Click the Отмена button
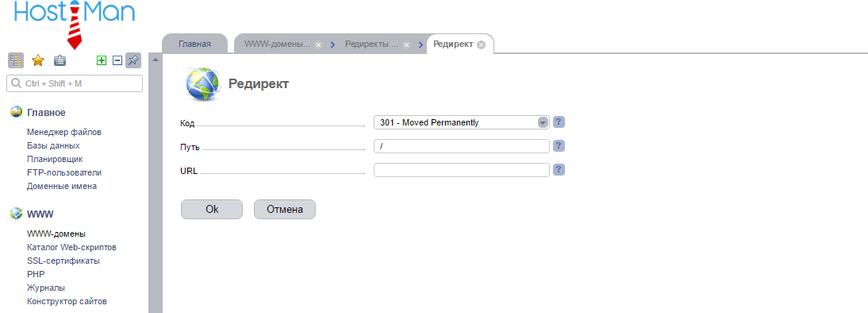 (x=285, y=210)
